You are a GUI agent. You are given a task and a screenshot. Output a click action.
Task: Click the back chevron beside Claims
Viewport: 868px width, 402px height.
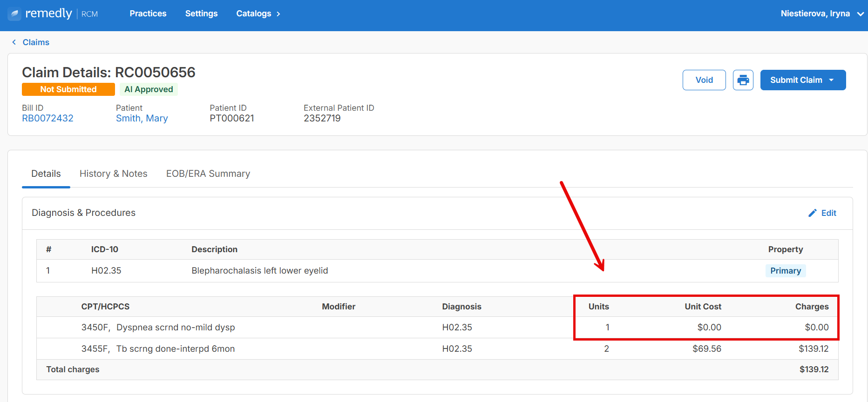pyautogui.click(x=14, y=42)
